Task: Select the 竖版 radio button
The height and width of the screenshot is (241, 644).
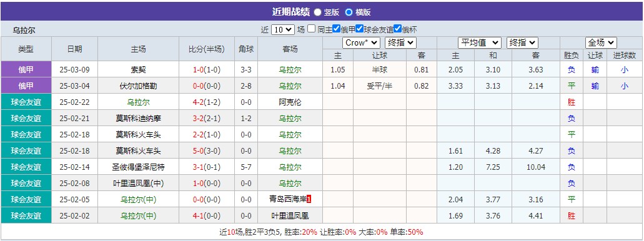Action: point(317,12)
